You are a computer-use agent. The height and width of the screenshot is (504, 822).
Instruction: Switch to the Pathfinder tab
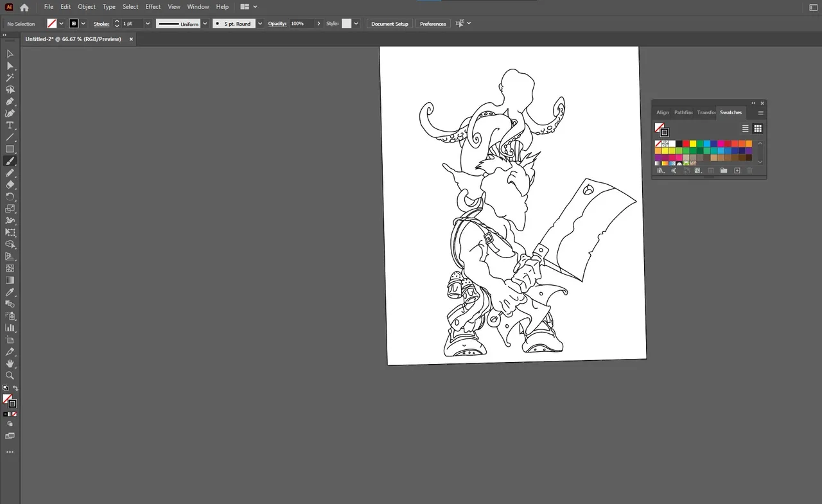click(x=683, y=112)
